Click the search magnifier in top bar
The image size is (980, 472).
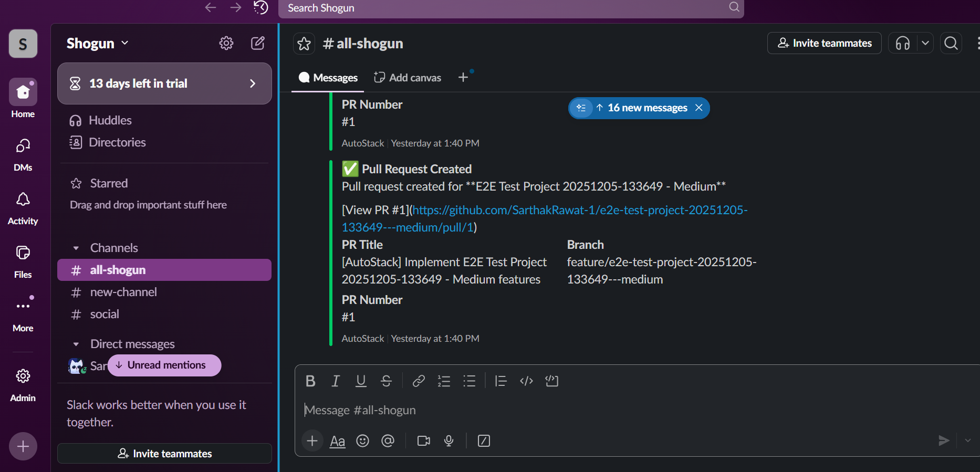tap(734, 7)
